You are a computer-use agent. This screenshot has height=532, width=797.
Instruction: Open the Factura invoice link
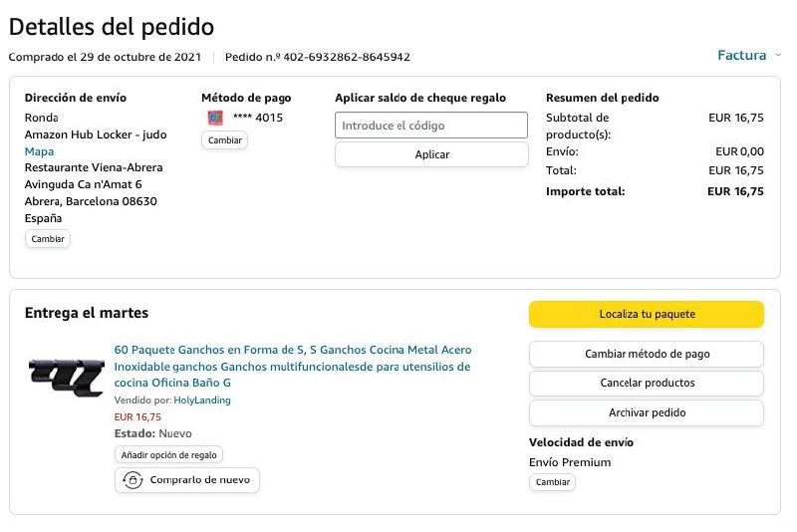point(741,55)
